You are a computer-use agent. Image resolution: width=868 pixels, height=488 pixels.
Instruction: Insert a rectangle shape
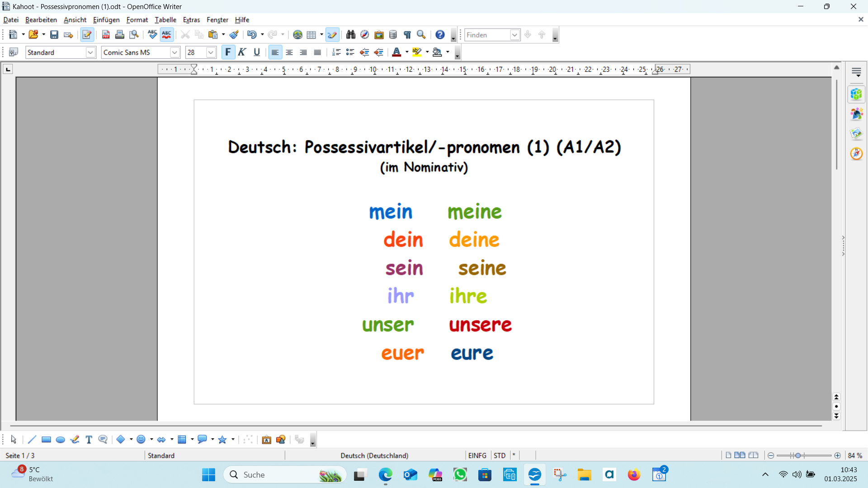click(x=46, y=439)
